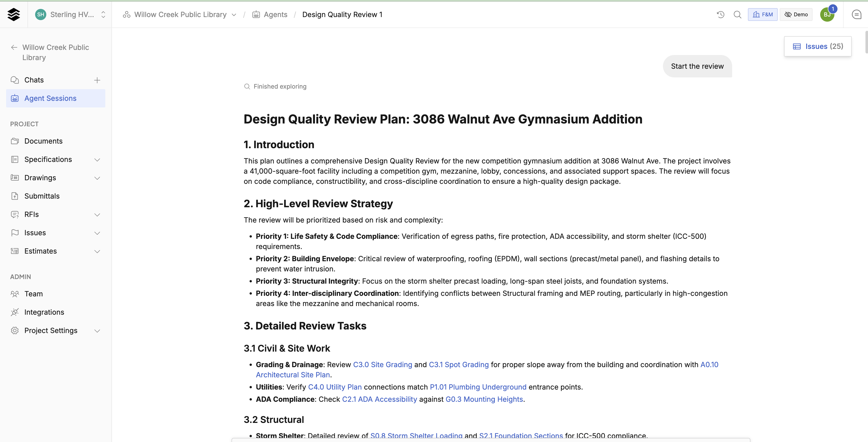Click the Estimates sidebar icon
The image size is (868, 442).
click(x=15, y=251)
